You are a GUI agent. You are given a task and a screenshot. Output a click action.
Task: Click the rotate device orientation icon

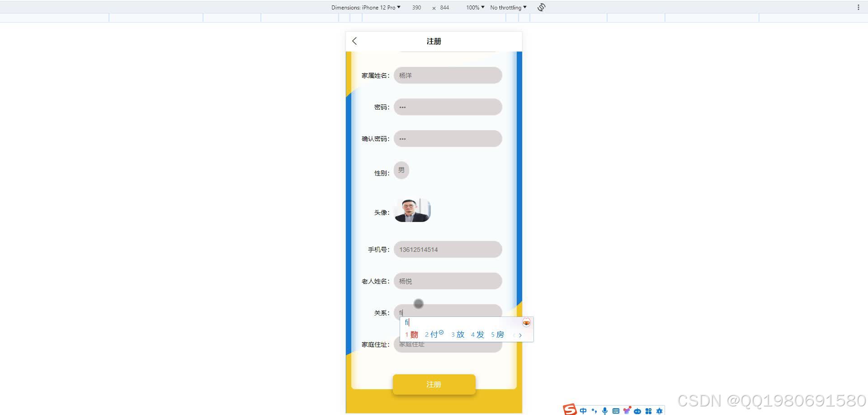(541, 7)
